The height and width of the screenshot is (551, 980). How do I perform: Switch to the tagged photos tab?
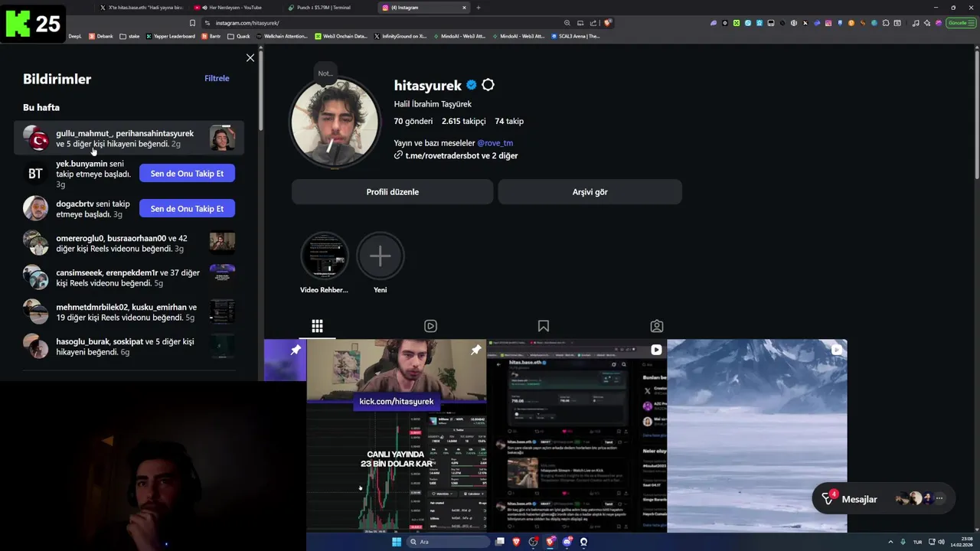(x=657, y=326)
